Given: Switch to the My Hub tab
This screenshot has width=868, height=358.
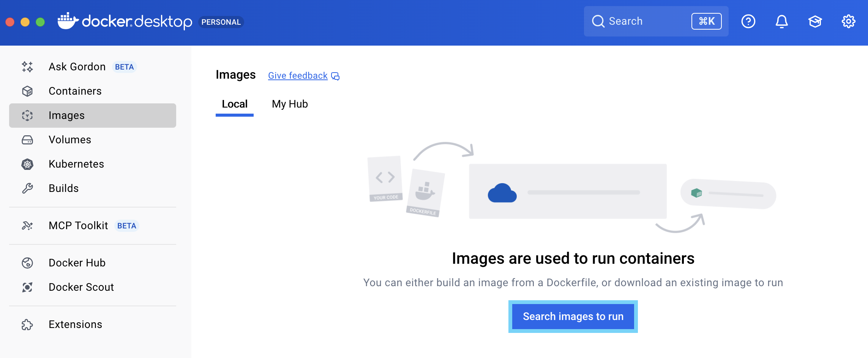Looking at the screenshot, I should [x=290, y=104].
